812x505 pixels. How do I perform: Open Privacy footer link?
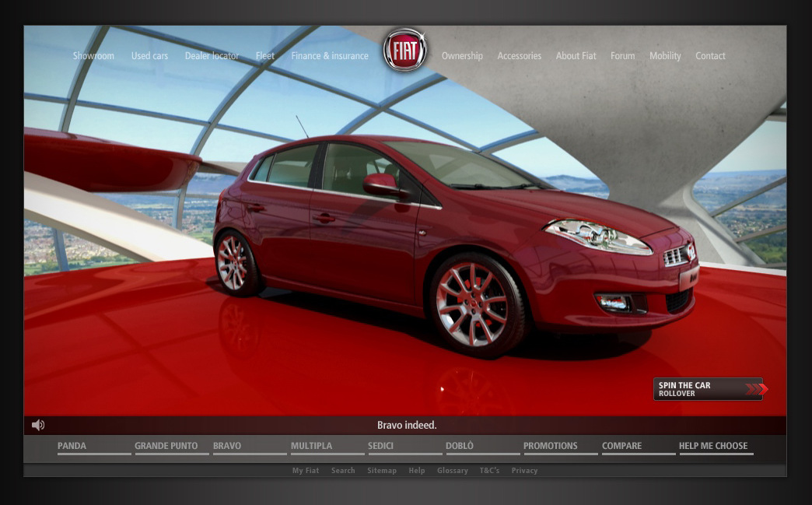click(524, 470)
